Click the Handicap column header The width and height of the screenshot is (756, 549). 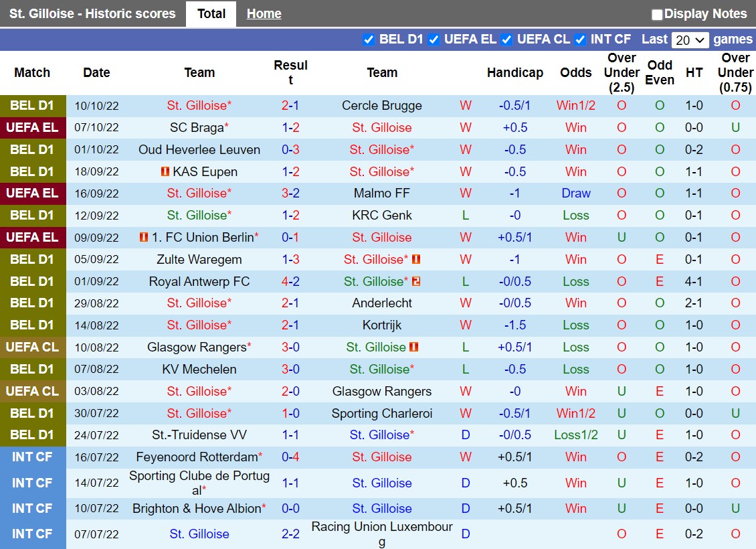tap(515, 72)
